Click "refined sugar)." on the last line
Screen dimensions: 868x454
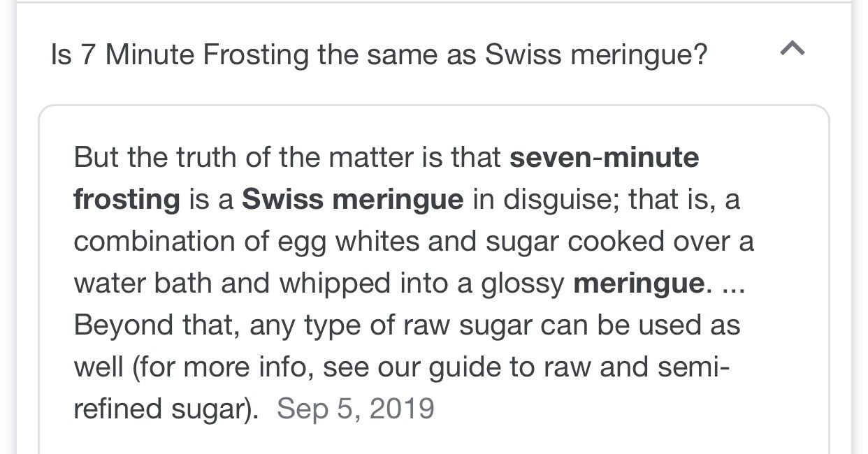166,409
